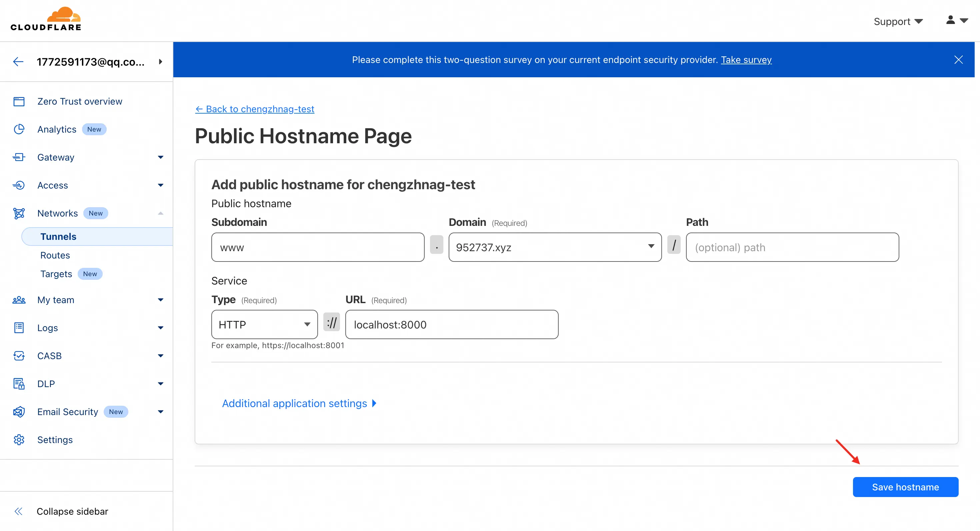Open the Settings menu item

pos(55,440)
